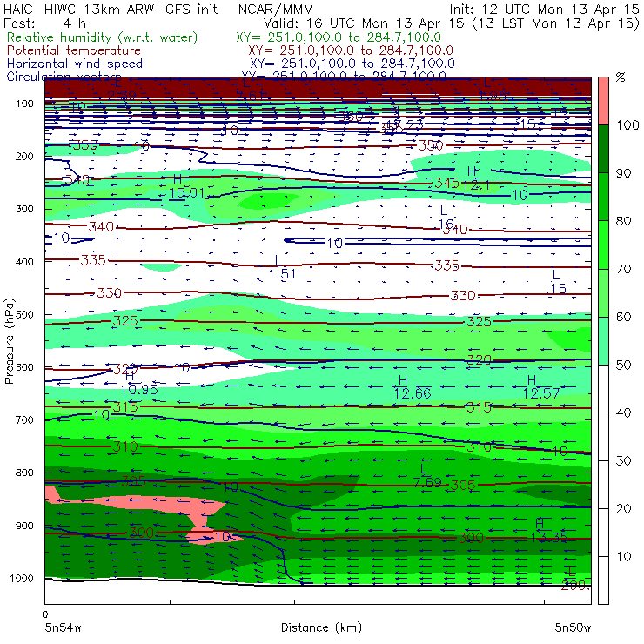The image size is (644, 644).
Task: Pick the aqua 50-60% colorbar segment
Action: click(603, 341)
